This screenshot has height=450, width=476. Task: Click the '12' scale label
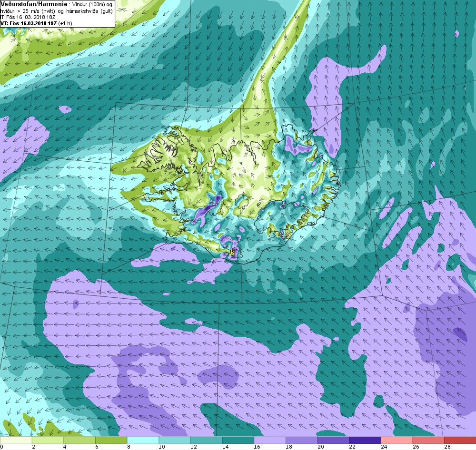[x=193, y=447]
